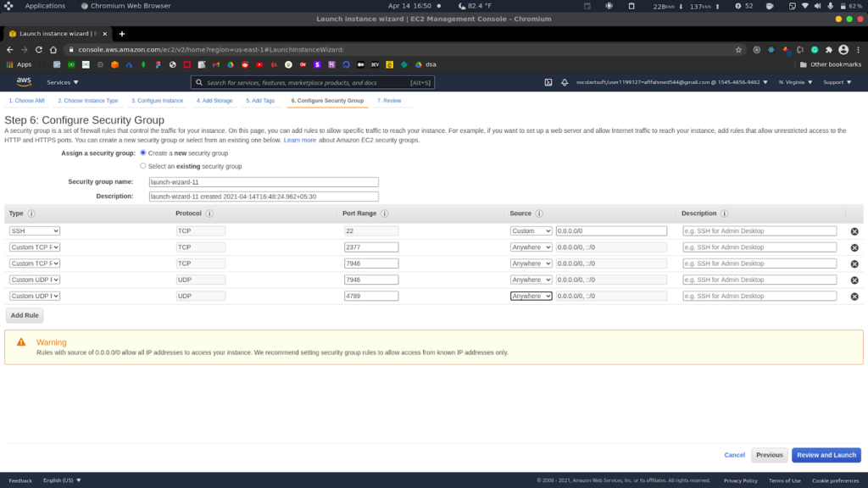Remove the UDP port 4789 rule
This screenshot has height=488, width=868.
point(854,297)
